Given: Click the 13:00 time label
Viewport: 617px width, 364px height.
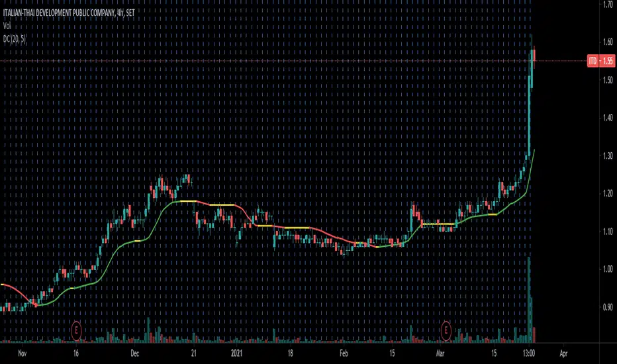Looking at the screenshot, I should (x=529, y=353).
